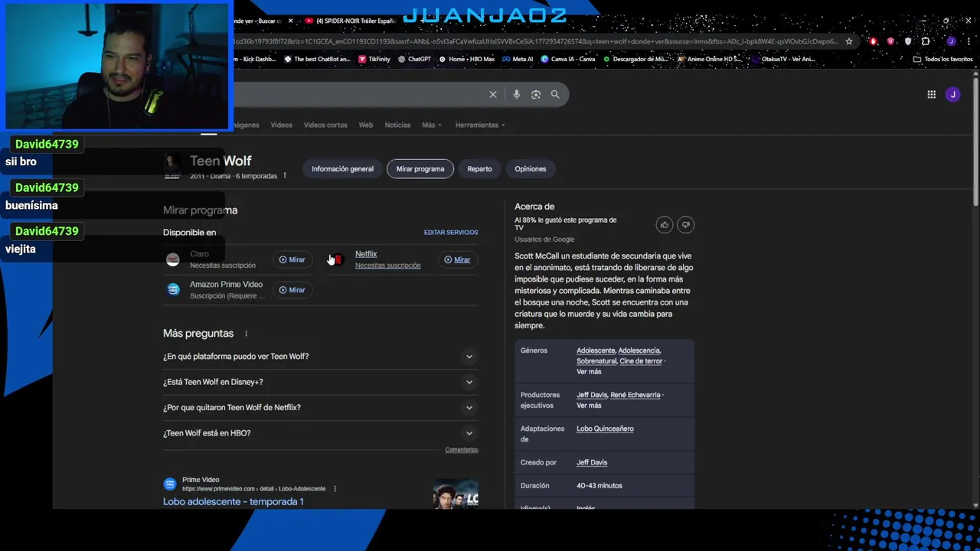Click the Comentarios feedback link

462,450
